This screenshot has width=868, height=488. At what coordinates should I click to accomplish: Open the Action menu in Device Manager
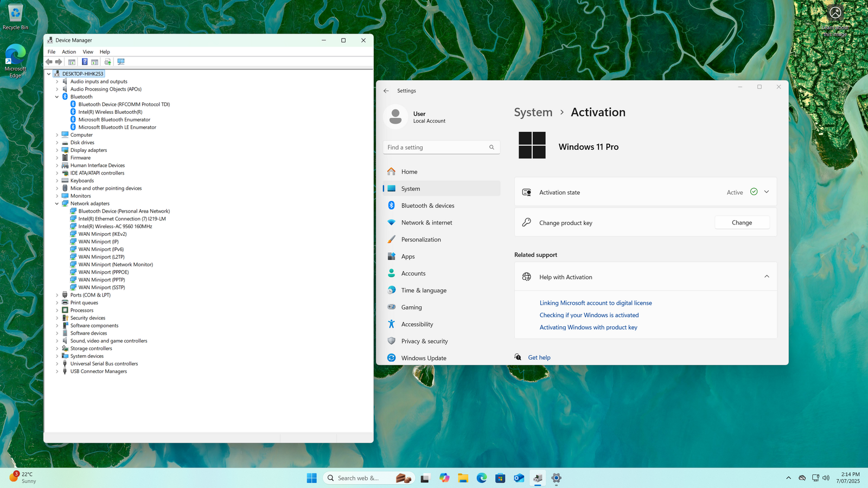pos(69,52)
